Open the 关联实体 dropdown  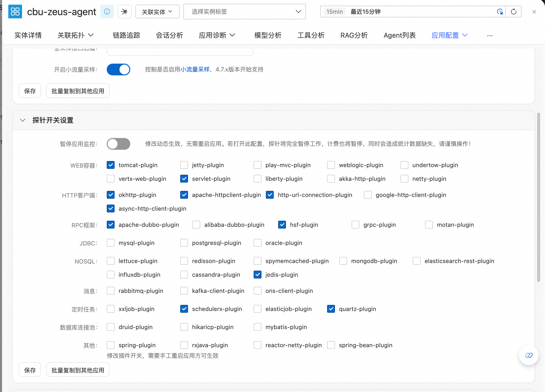click(157, 12)
